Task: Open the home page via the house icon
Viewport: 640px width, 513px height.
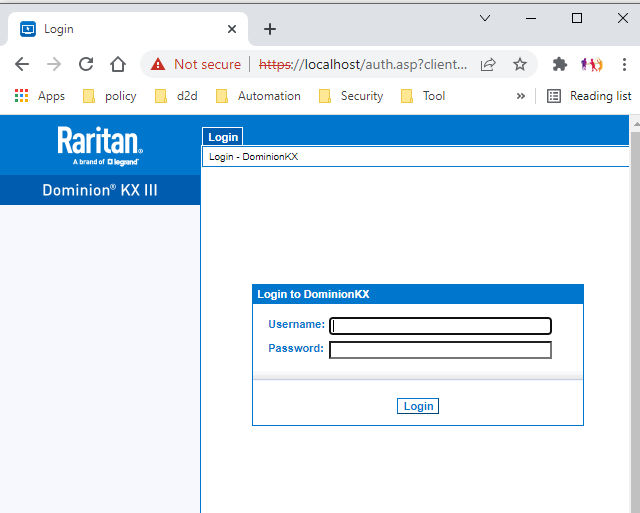Action: tap(118, 64)
